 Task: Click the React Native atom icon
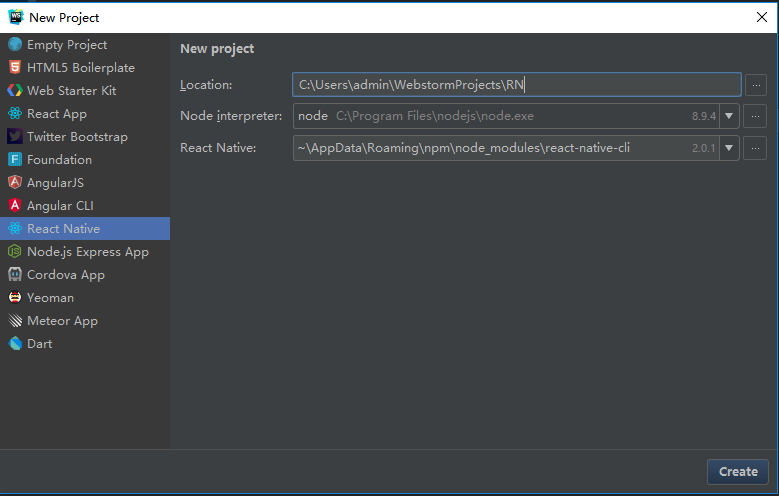click(x=15, y=228)
